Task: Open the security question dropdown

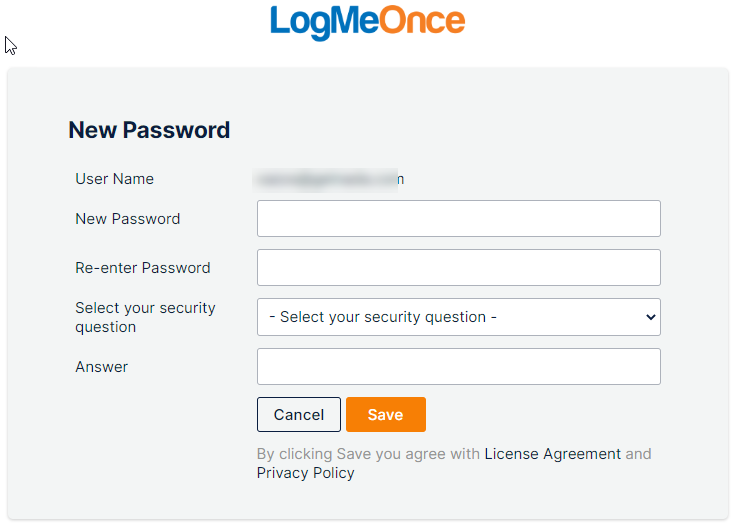Action: pyautogui.click(x=459, y=317)
